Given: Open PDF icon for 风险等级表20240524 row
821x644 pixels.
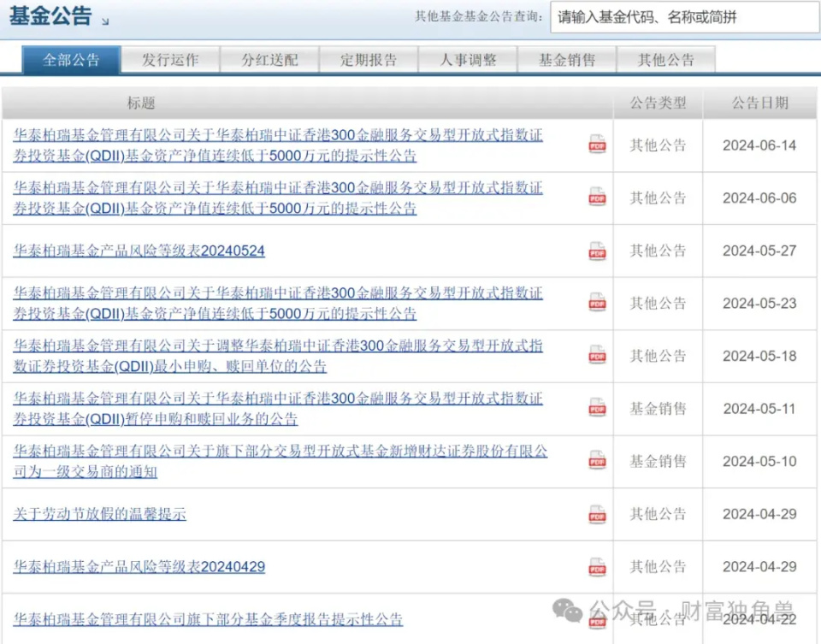Looking at the screenshot, I should pyautogui.click(x=597, y=251).
